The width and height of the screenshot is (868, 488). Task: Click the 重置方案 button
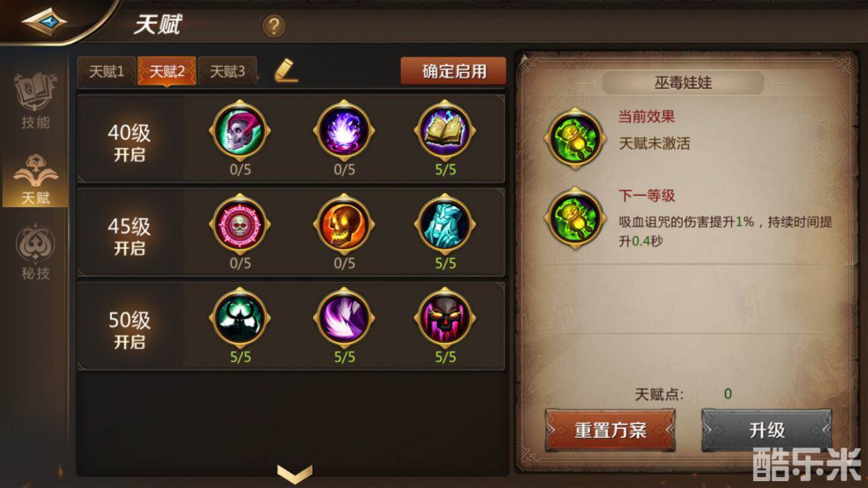pos(610,431)
